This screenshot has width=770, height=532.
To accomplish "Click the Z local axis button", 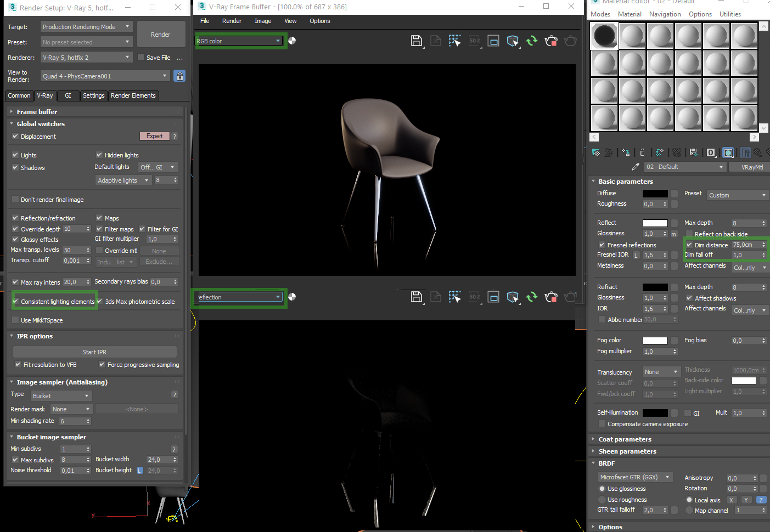I will 761,500.
